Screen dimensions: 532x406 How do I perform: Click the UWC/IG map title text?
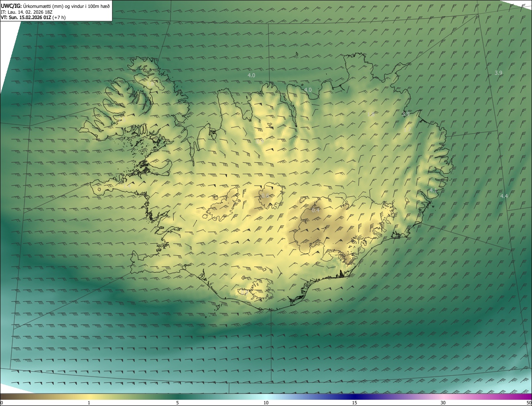(x=55, y=6)
